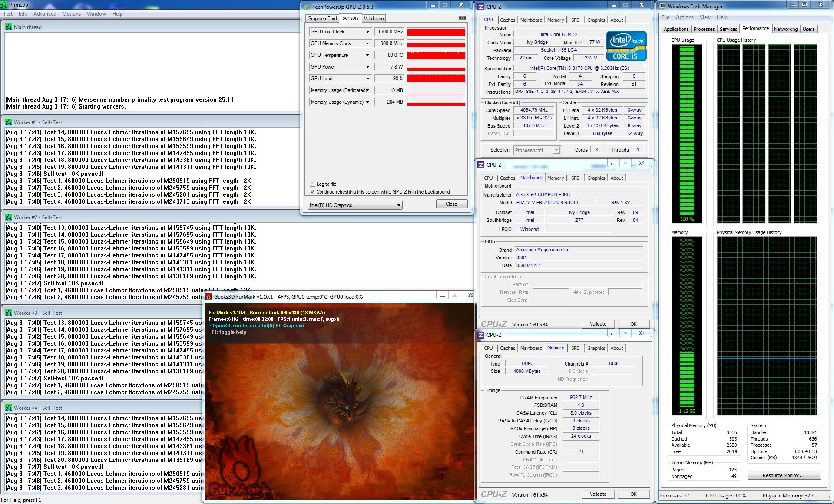
Task: Click the GPU-Z title bar icon
Action: tap(307, 7)
